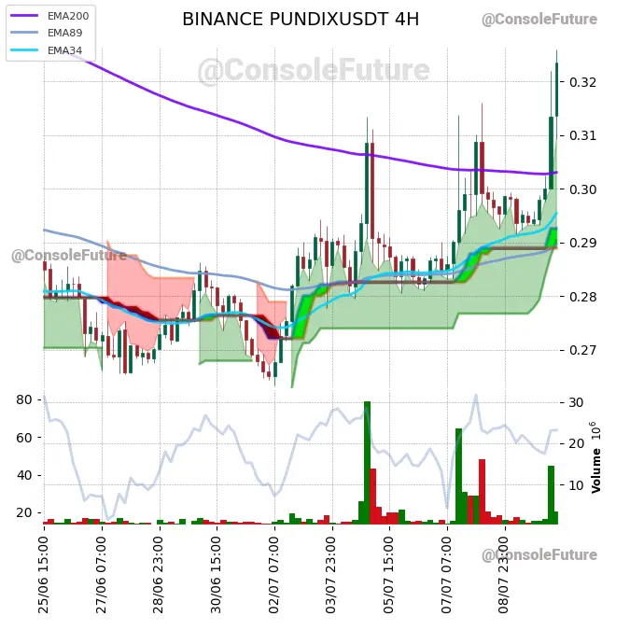644x644 pixels.
Task: Click the 30 tick on volume axis
Action: tap(576, 402)
